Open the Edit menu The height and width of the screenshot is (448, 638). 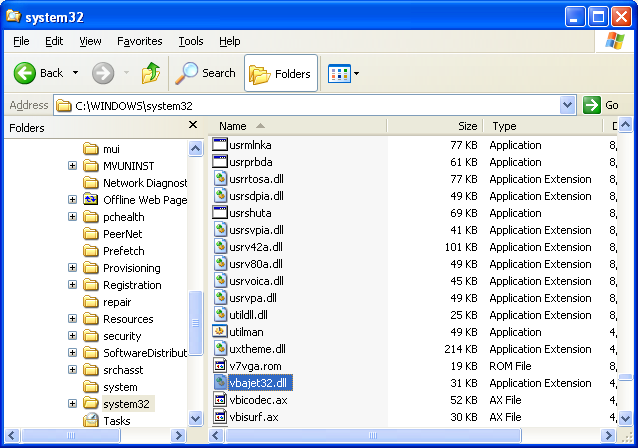click(x=54, y=41)
